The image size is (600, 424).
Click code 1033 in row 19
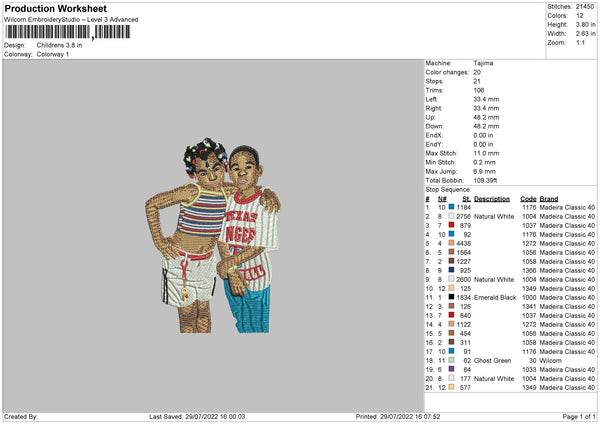point(529,370)
